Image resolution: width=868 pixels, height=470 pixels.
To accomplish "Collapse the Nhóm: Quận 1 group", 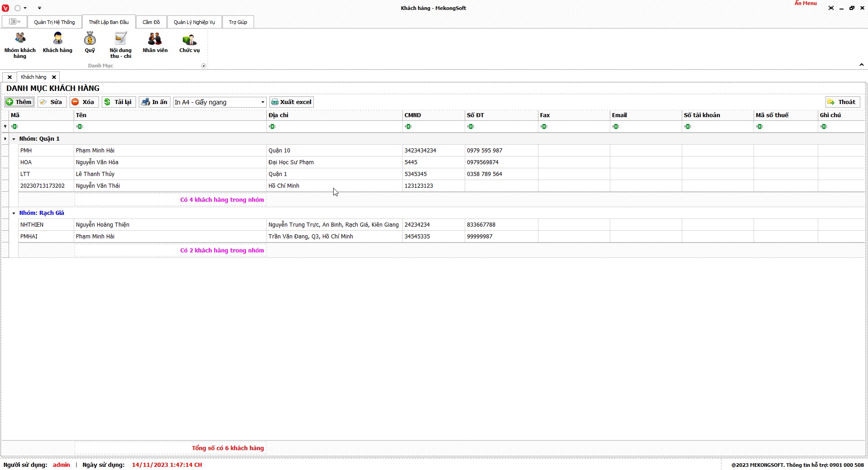I will coord(14,139).
